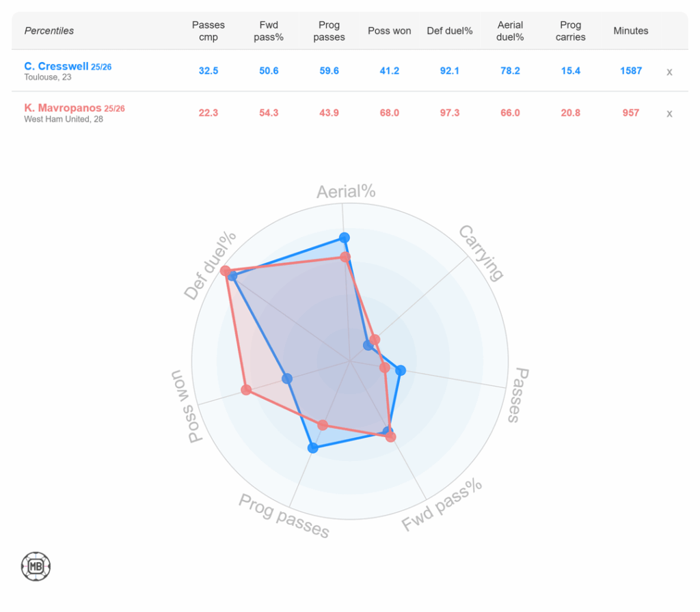Sort by Fwd pass% column header
This screenshot has width=700, height=612.
tap(269, 31)
